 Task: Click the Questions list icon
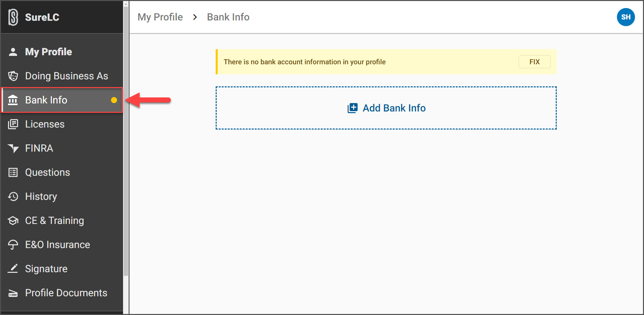(x=13, y=172)
